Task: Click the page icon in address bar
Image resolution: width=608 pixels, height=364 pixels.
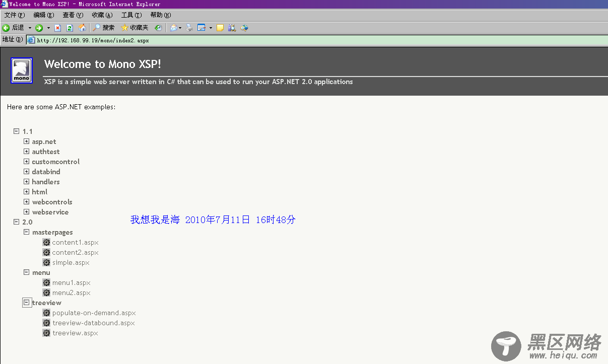Action: pyautogui.click(x=31, y=40)
